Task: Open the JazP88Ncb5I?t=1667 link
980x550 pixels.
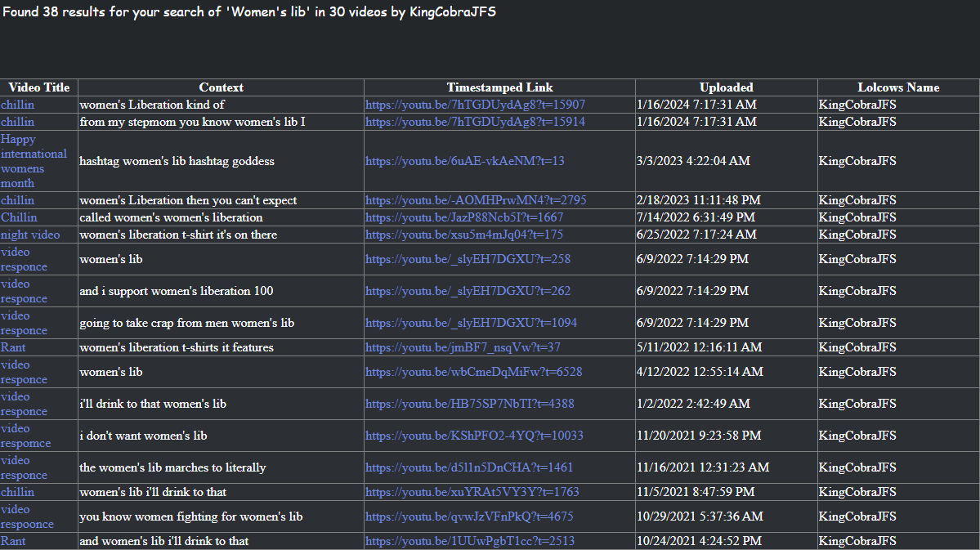Action: click(463, 217)
